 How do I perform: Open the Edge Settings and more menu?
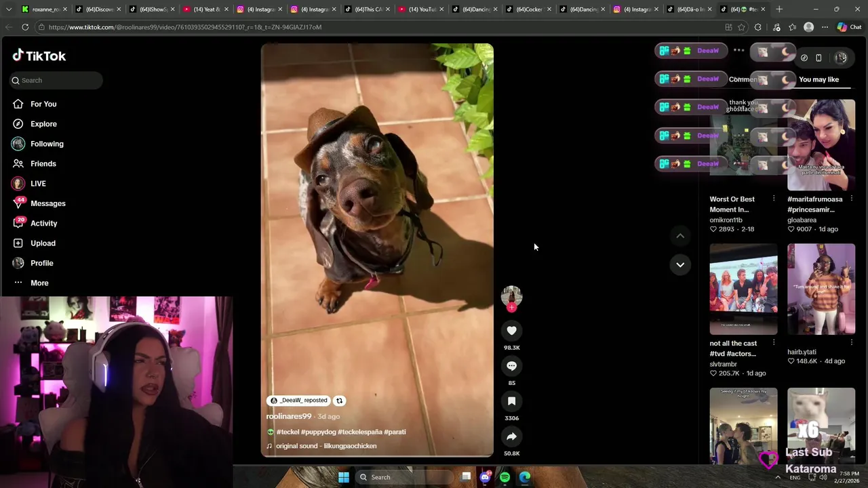[x=825, y=27]
